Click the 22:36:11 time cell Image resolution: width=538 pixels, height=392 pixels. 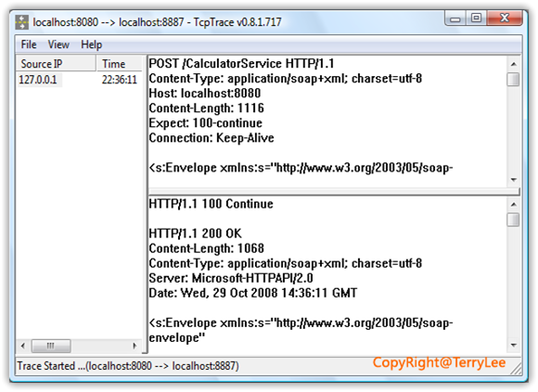coord(119,80)
